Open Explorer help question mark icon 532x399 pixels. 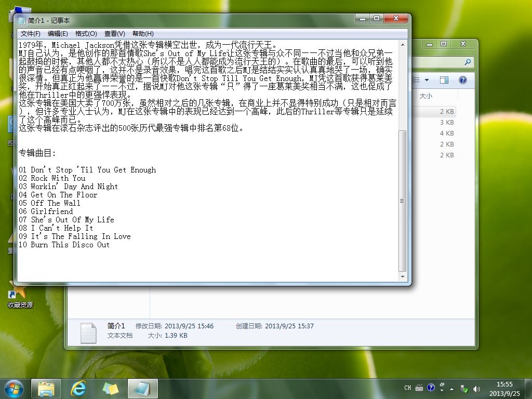click(x=463, y=80)
